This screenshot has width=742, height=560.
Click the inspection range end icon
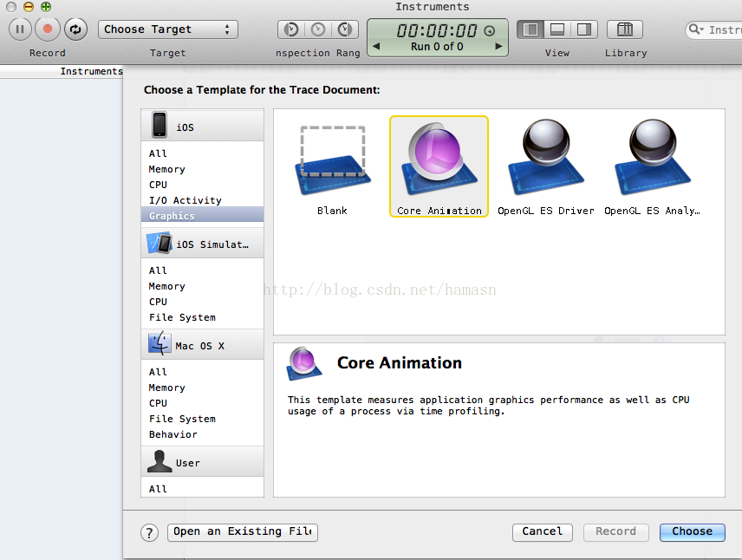(345, 29)
